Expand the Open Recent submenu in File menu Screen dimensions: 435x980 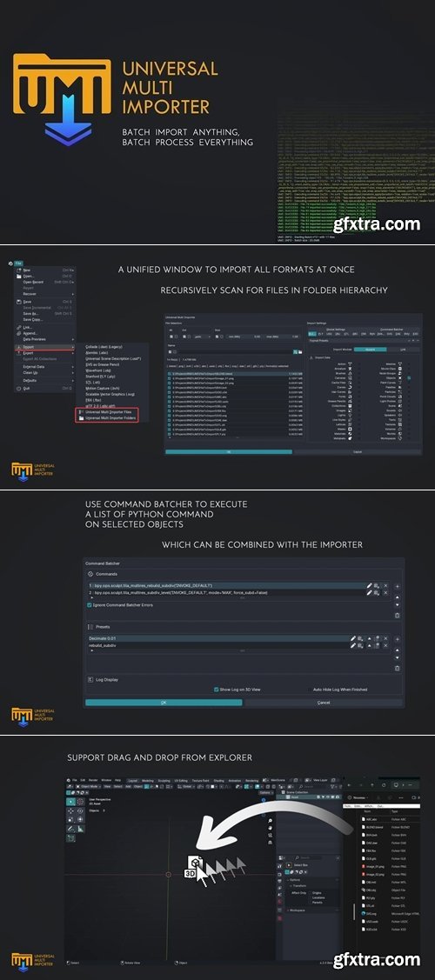point(45,282)
